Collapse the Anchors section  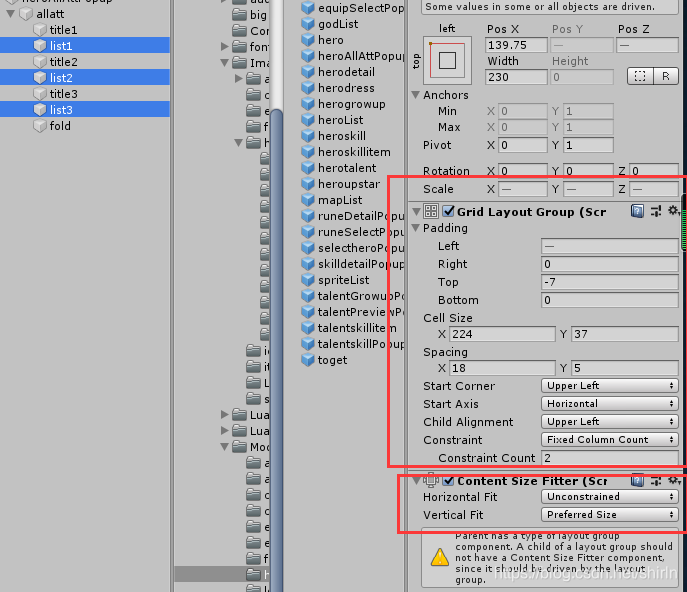(x=416, y=95)
